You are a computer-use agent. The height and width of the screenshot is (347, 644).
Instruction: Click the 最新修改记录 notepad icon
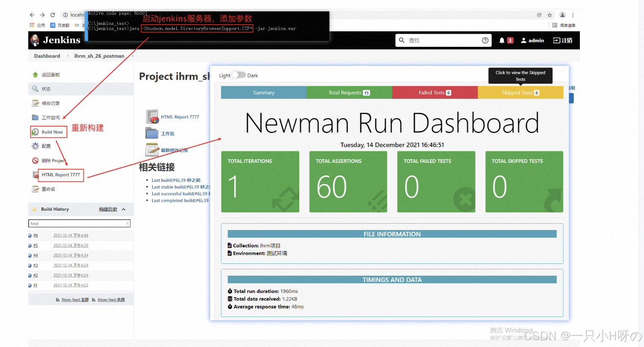pos(152,149)
